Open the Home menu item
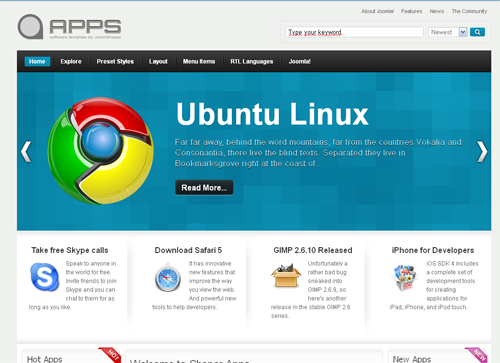 point(37,61)
